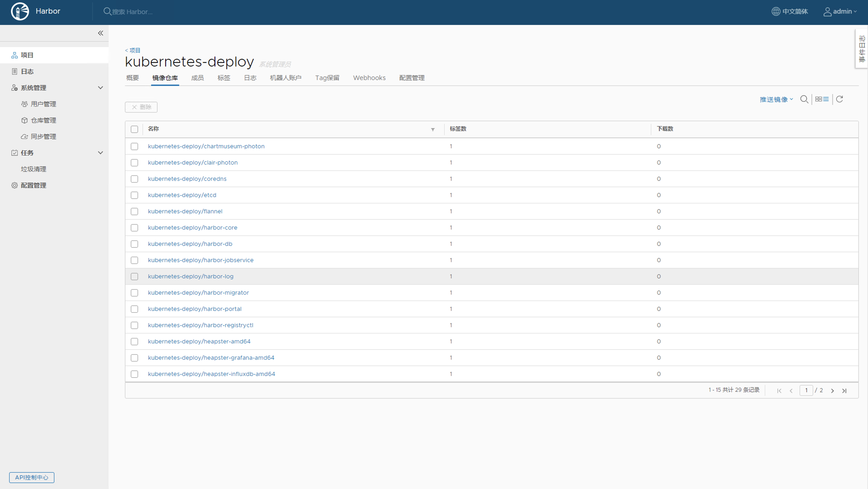Collapse the system management menu group
This screenshot has height=489, width=868.
click(x=100, y=88)
